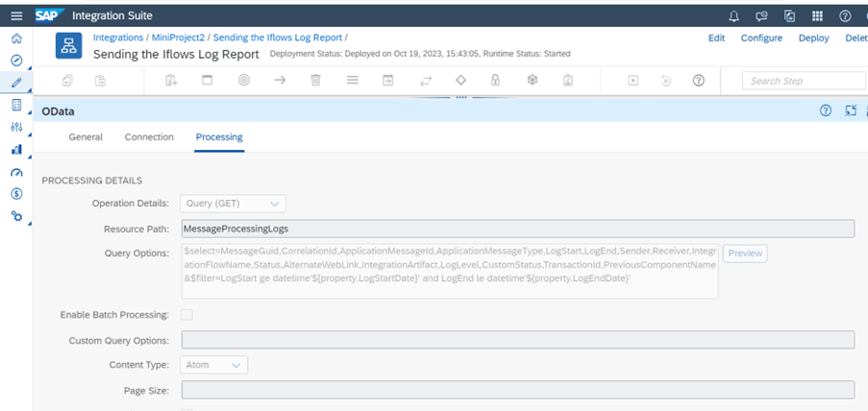
Task: Open the feedback chat icon in header
Action: (761, 16)
